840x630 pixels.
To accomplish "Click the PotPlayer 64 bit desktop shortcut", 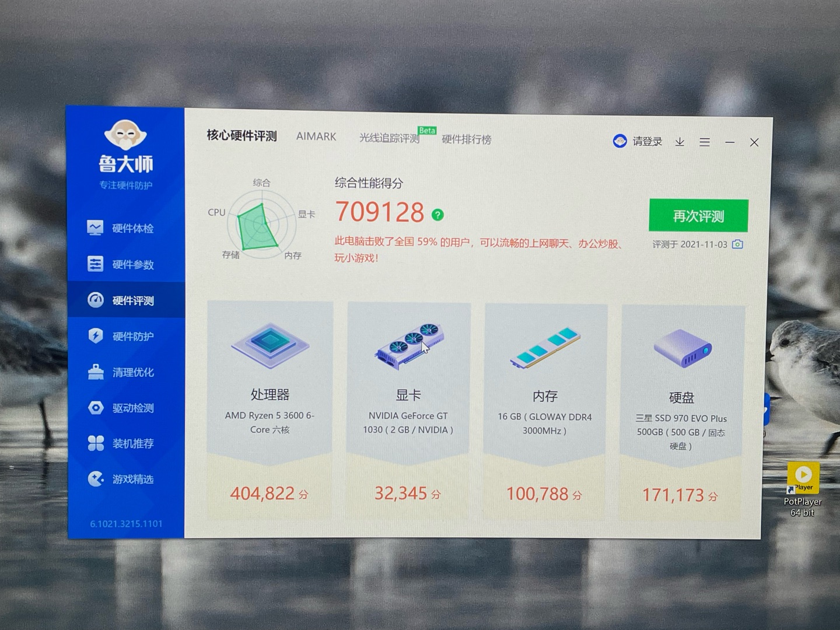I will (x=803, y=489).
